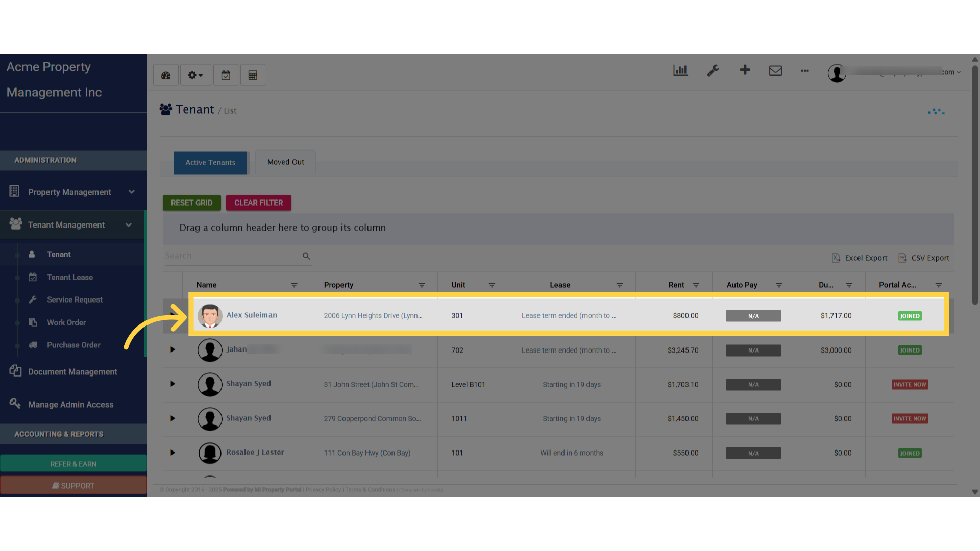
Task: Switch to the Moved Out tab
Action: (x=286, y=162)
